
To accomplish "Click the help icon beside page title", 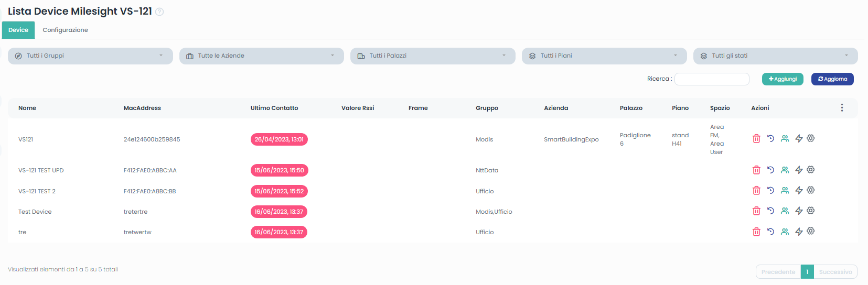I will click(159, 12).
